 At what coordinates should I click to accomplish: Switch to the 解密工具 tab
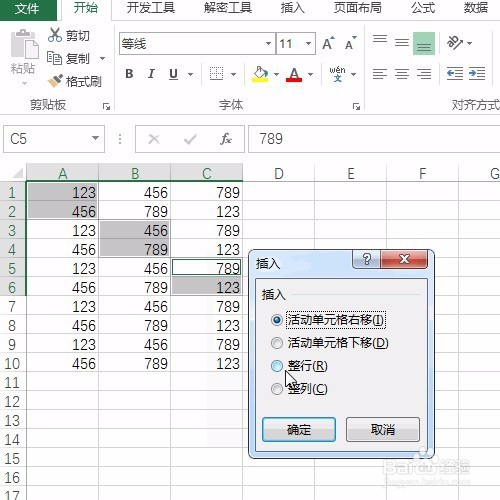(228, 8)
